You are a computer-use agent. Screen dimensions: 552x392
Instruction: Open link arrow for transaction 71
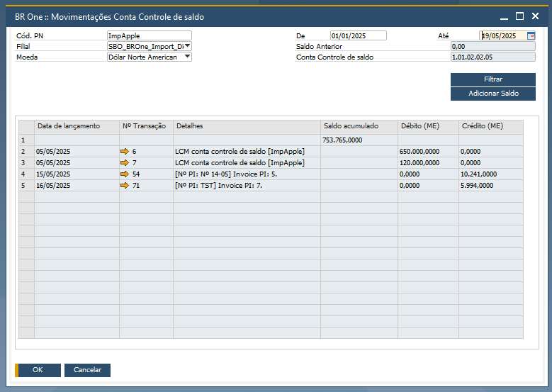tap(125, 185)
